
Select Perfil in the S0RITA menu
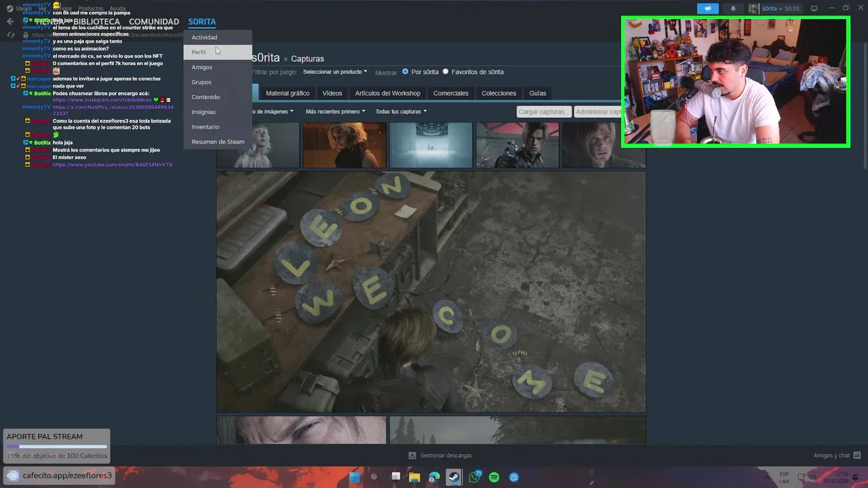click(218, 52)
